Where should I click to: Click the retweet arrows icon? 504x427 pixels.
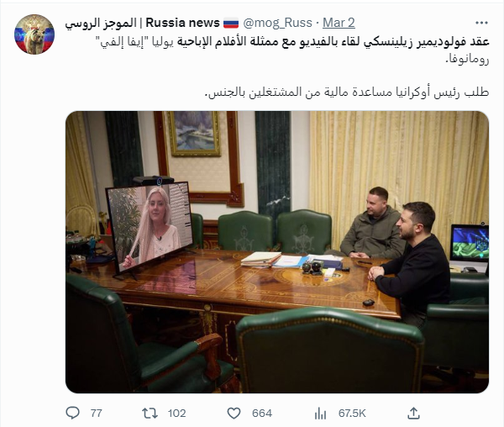click(x=150, y=414)
